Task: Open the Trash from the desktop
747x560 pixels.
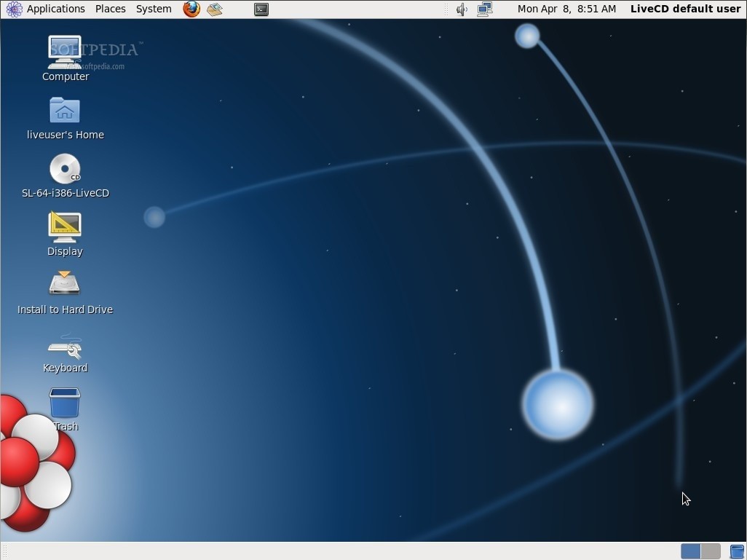Action: click(65, 401)
